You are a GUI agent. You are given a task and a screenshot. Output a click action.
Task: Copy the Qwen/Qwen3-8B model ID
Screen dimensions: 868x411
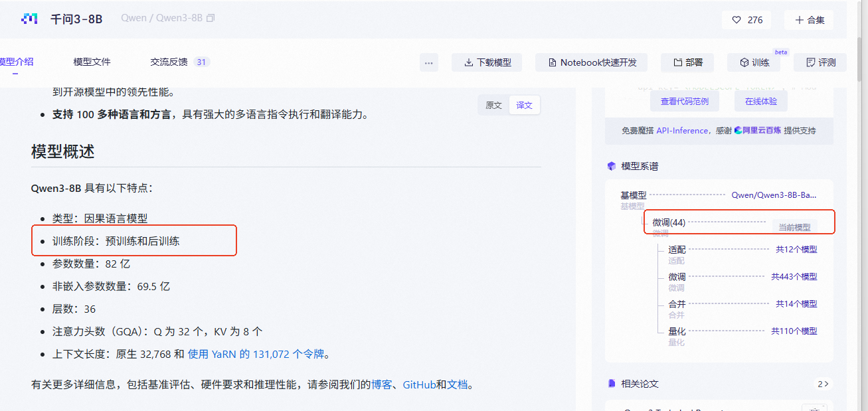click(211, 19)
